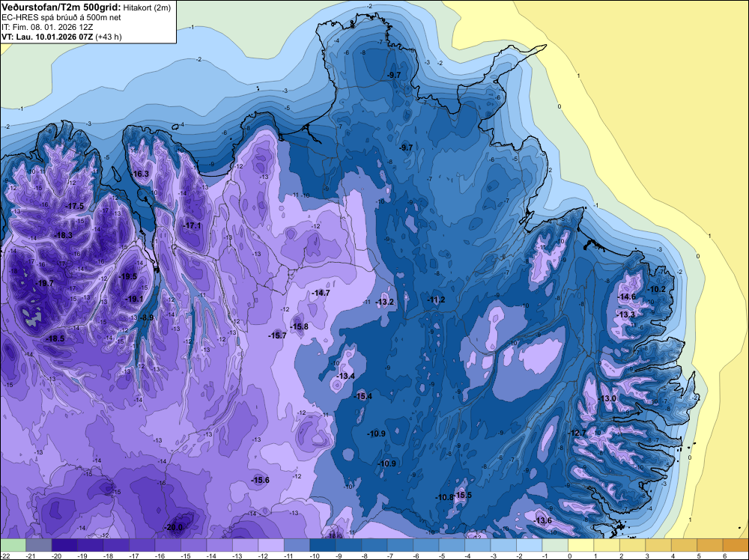Click the -13.2 temperature value on the map
This screenshot has height=560, width=749.
point(385,302)
